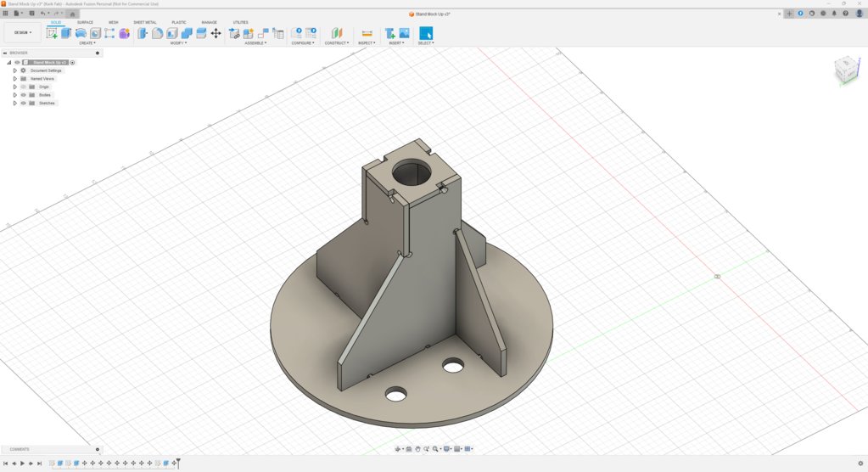This screenshot has height=472, width=868.
Task: Click the last icon in Assemble group
Action: (x=278, y=33)
